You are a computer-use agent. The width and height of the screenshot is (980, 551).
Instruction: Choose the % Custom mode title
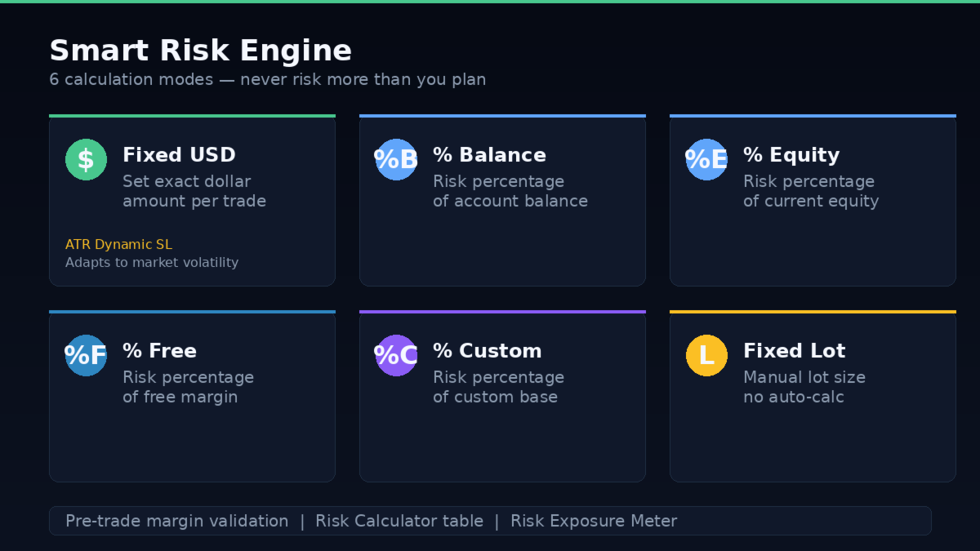tap(487, 351)
